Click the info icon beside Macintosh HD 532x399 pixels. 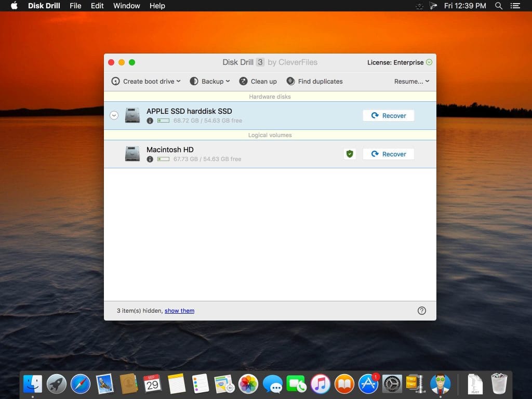151,159
